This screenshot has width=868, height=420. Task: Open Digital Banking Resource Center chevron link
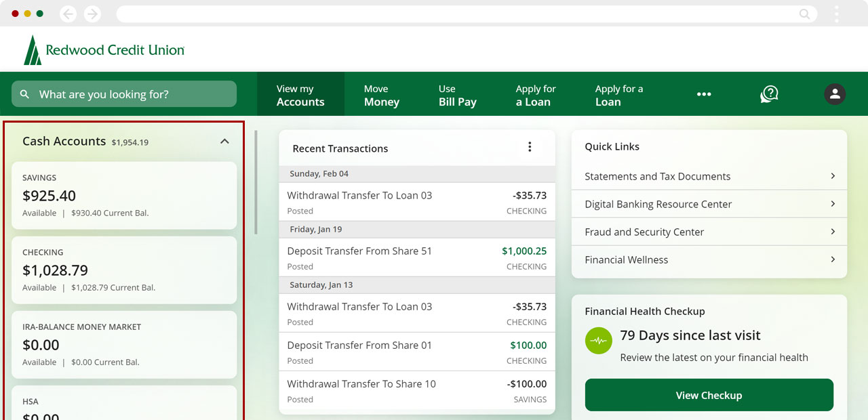pyautogui.click(x=833, y=204)
